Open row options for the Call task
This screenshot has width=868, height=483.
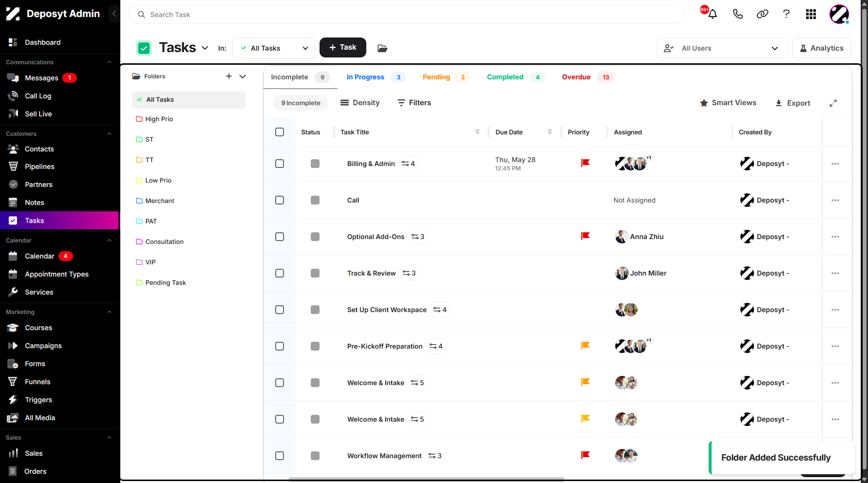click(x=835, y=200)
